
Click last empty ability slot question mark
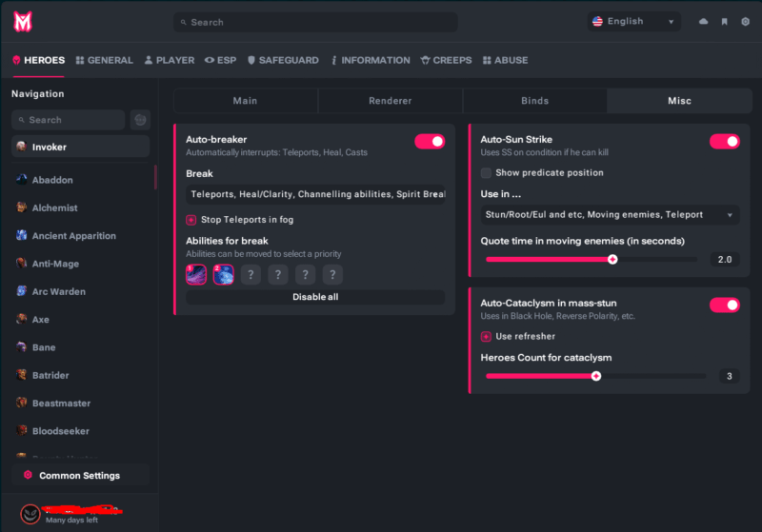[332, 275]
